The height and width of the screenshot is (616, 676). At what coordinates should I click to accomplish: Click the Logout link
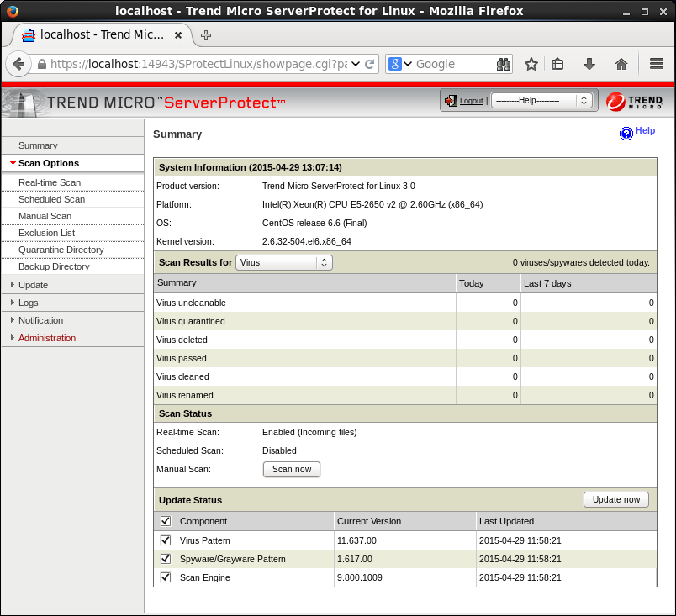(471, 101)
